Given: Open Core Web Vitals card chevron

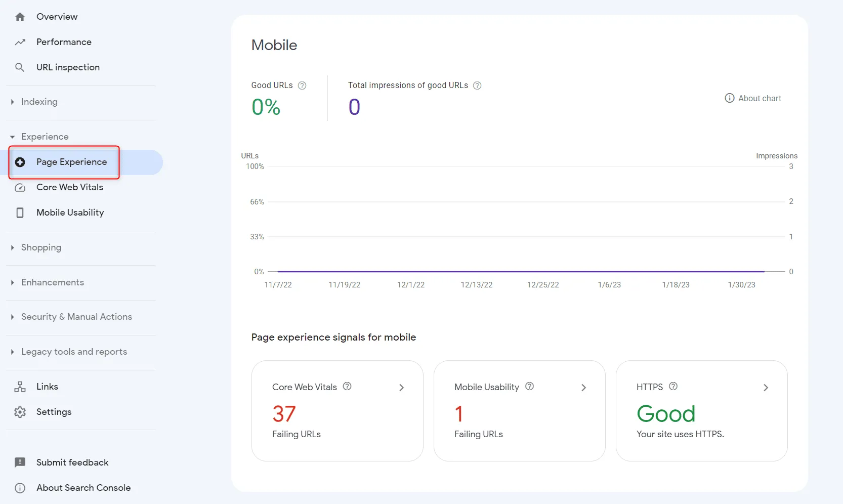Looking at the screenshot, I should (x=401, y=388).
